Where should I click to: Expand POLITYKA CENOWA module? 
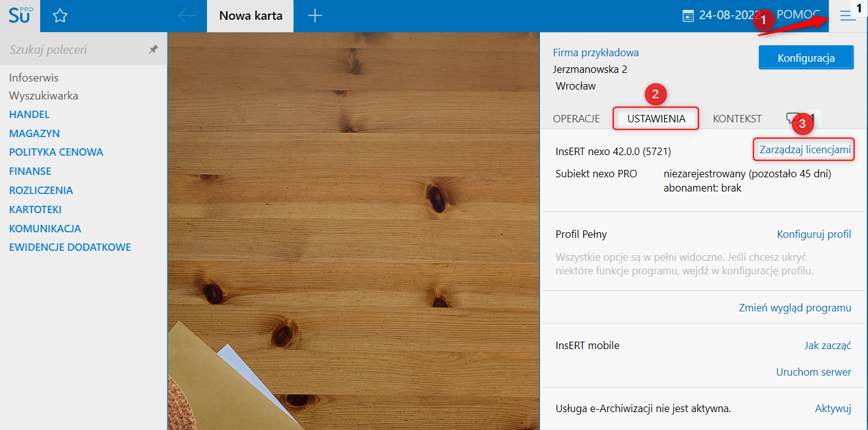(56, 152)
